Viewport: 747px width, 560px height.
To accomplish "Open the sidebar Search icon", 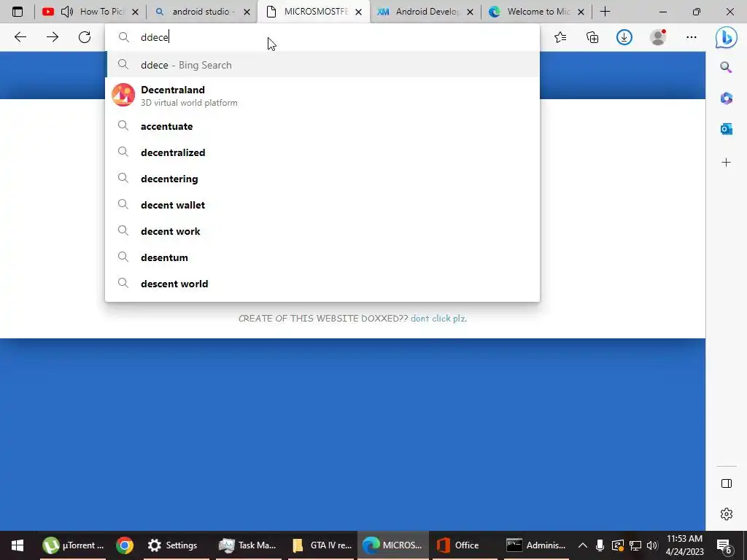I will coord(726,67).
